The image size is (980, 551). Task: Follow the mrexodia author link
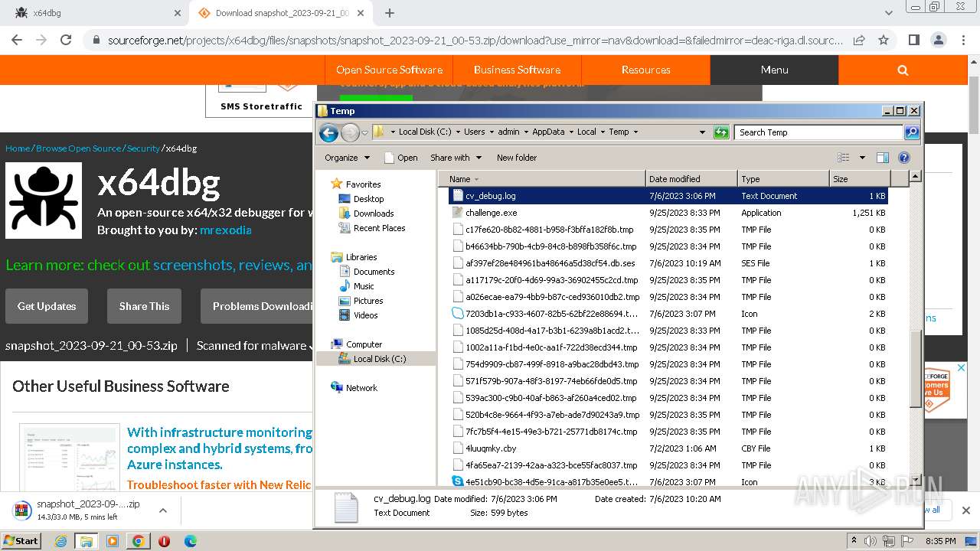(225, 230)
